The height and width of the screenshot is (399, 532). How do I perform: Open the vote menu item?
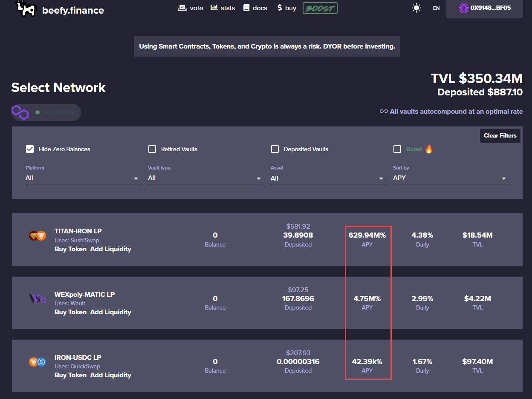(x=191, y=8)
